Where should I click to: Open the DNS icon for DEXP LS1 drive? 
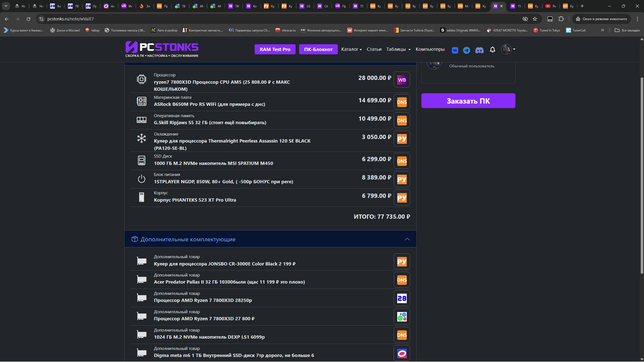coord(402,335)
